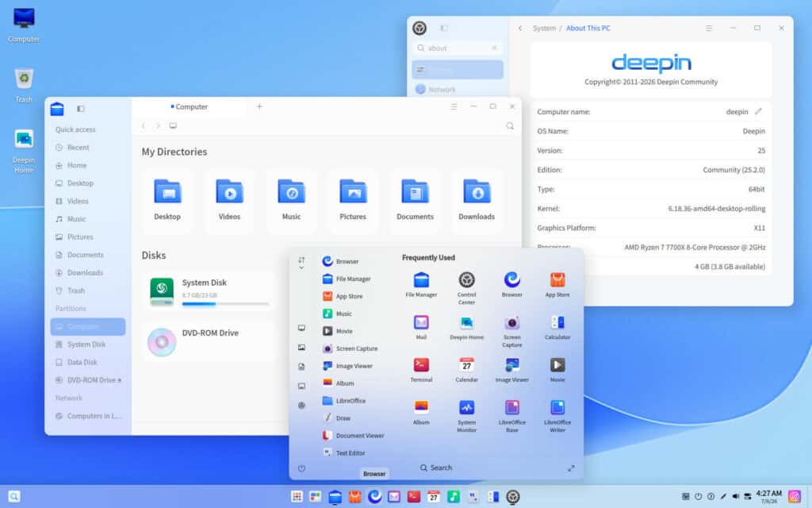This screenshot has height=508, width=812.
Task: Select the Computer tab in file manager
Action: tap(189, 107)
